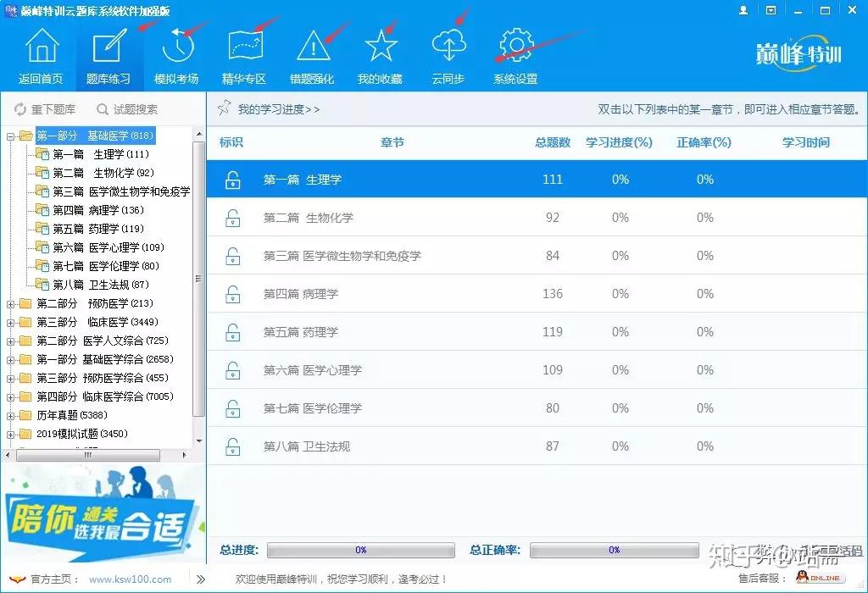Click tree panel horizontal scrollbar thumb
Screen dimensions: 868x593
pyautogui.click(x=88, y=455)
